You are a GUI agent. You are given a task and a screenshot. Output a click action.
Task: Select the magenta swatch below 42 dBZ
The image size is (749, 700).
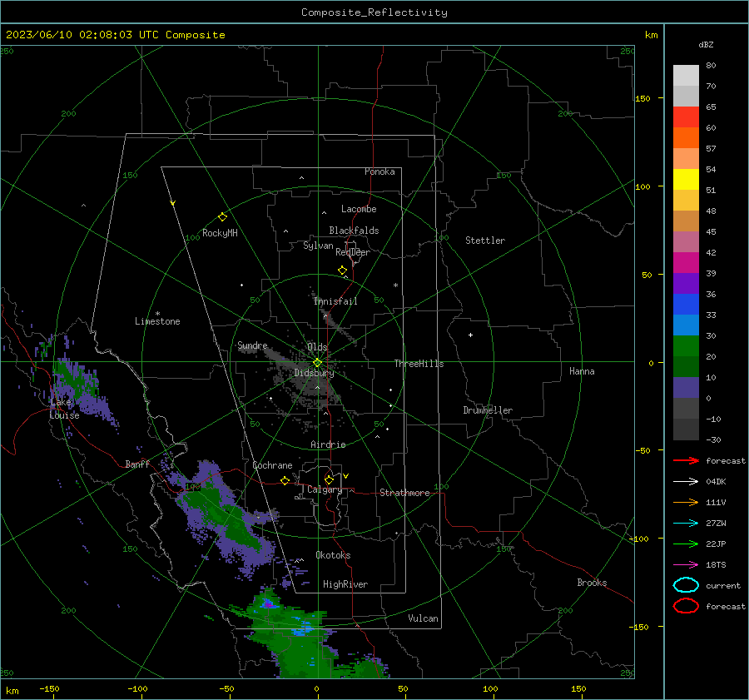point(686,263)
